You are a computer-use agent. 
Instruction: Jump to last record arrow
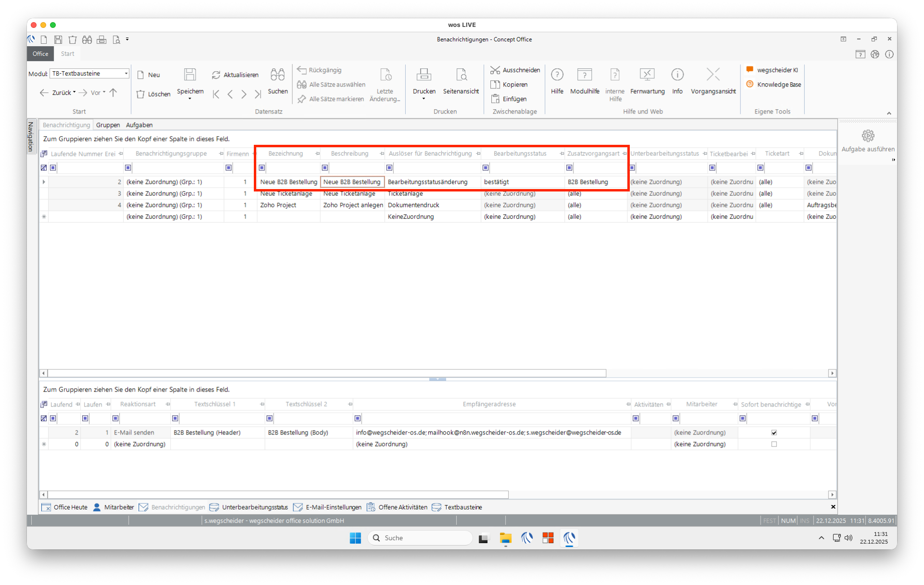pyautogui.click(x=258, y=94)
